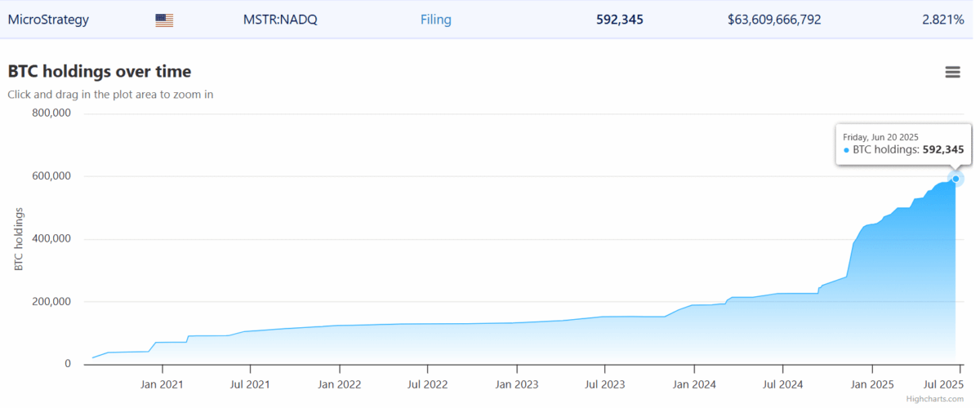The width and height of the screenshot is (980, 408).
Task: Click the blue series dot in tooltip
Action: tap(846, 150)
